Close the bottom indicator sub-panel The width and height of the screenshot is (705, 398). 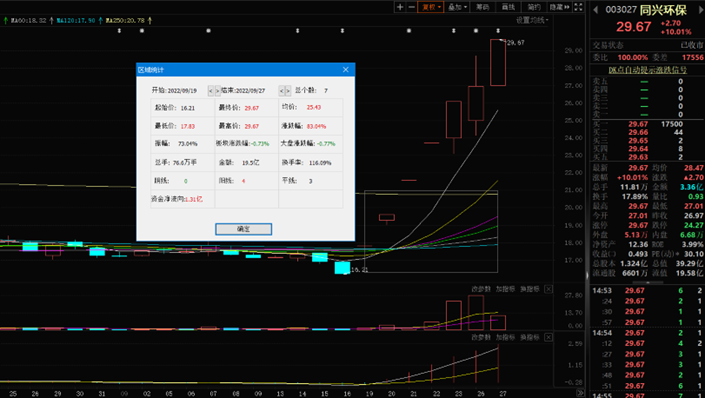tap(549, 337)
